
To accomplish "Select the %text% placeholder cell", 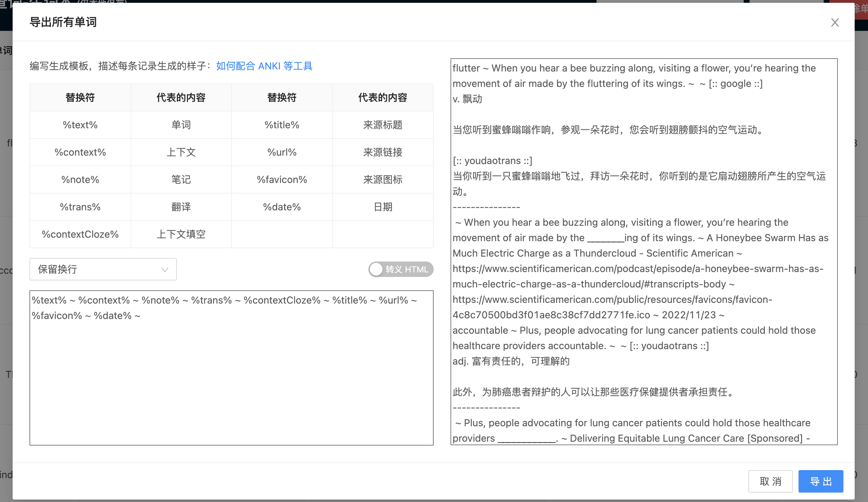I will tap(80, 124).
